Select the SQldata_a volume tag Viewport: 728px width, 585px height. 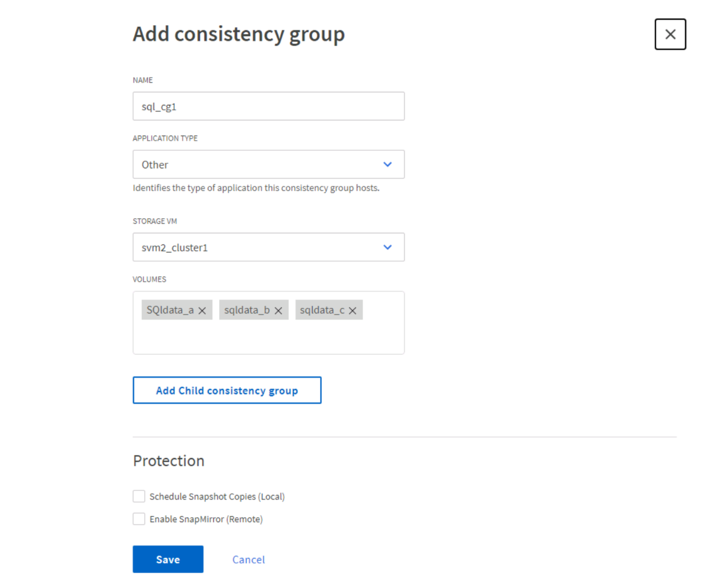(x=170, y=310)
